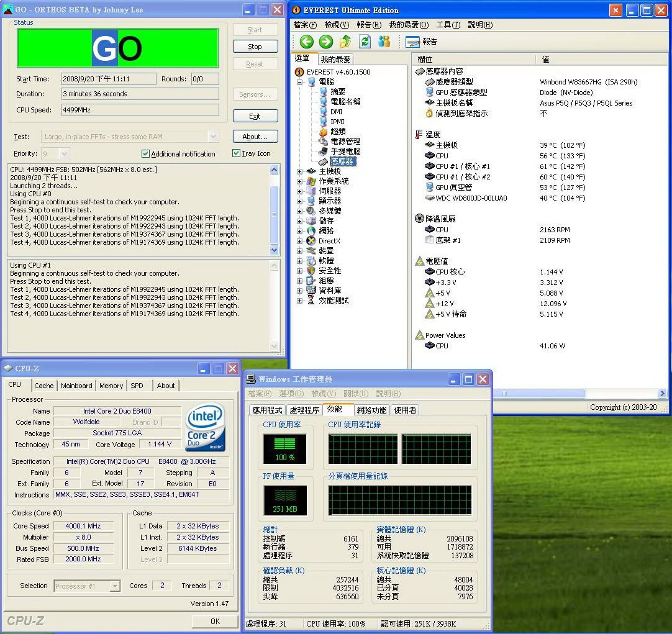Click the EVEREST forward arrow icon

325,42
